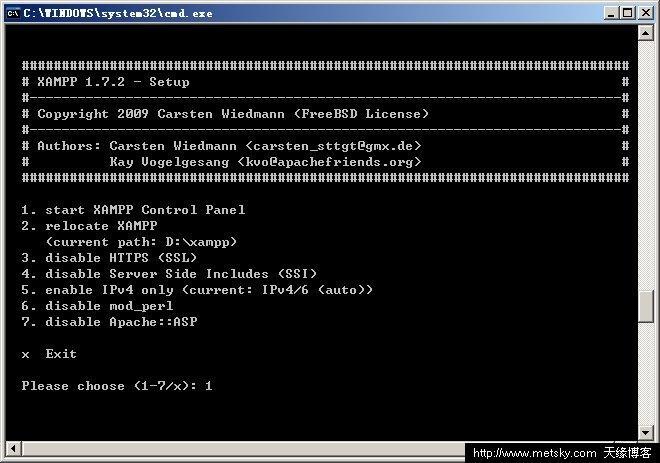
Task: Click the current path D:\xampp text
Action: [x=141, y=242]
